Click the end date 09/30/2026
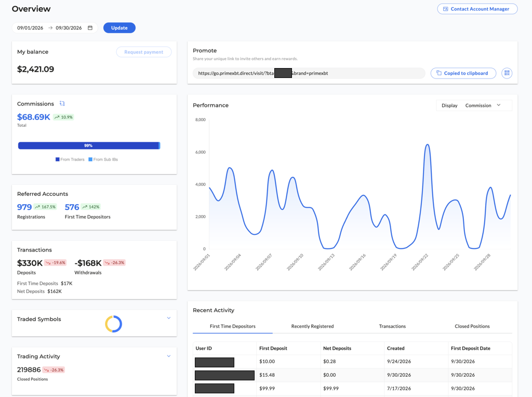 [69, 28]
